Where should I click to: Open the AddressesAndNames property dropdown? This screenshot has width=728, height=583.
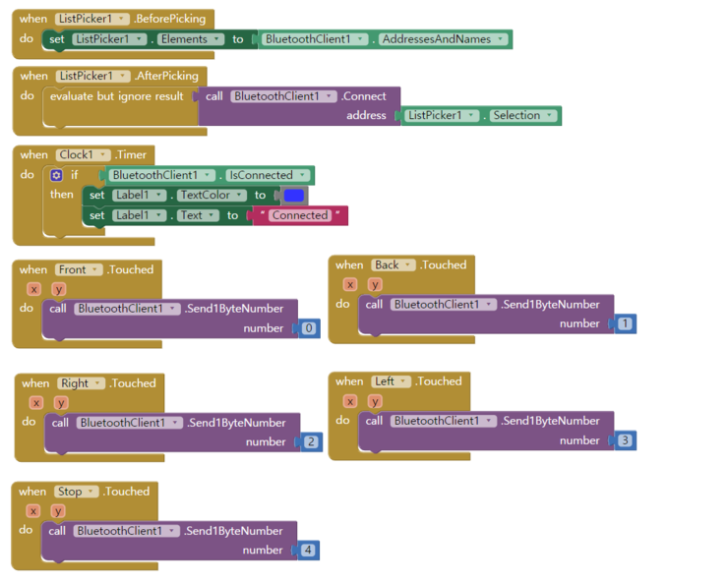point(444,39)
